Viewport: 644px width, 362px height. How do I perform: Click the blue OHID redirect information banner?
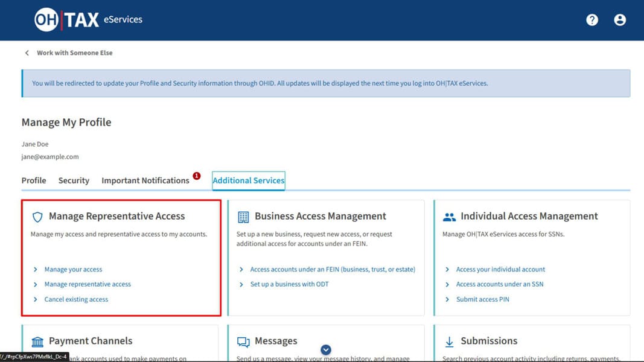point(326,83)
